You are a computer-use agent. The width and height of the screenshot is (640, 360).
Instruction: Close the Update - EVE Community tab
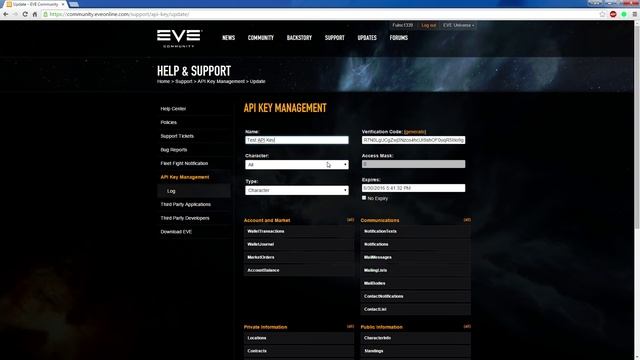click(63, 4)
